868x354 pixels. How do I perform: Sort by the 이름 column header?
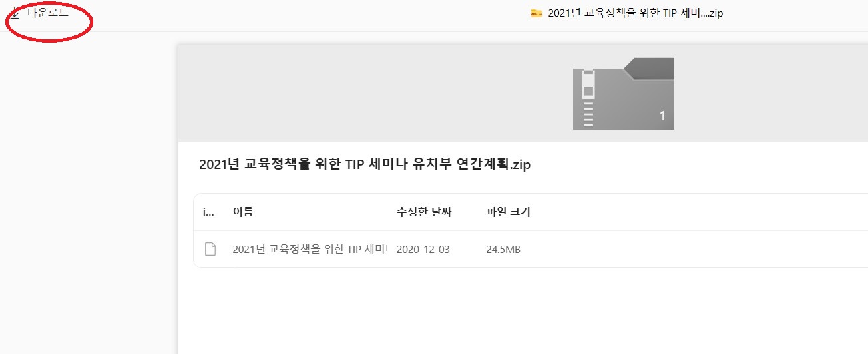click(x=243, y=212)
